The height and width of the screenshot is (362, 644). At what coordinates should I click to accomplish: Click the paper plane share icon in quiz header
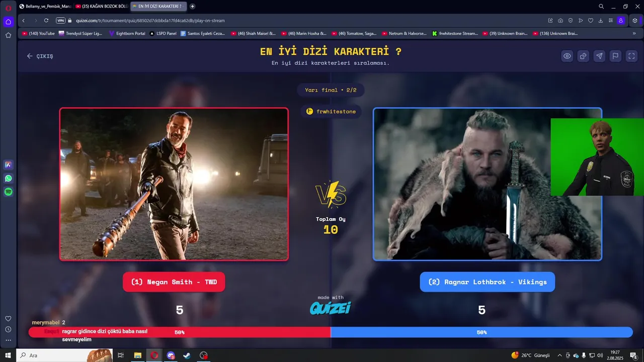click(599, 56)
